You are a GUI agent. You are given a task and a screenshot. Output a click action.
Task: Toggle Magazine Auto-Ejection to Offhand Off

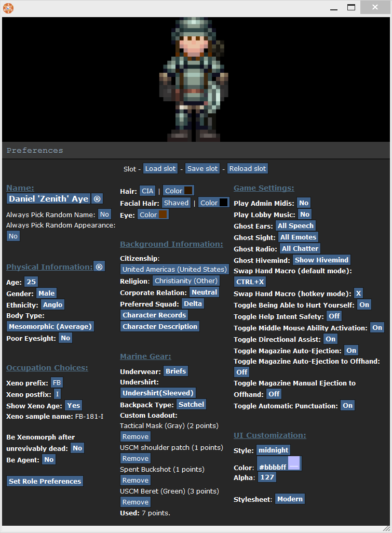(242, 372)
